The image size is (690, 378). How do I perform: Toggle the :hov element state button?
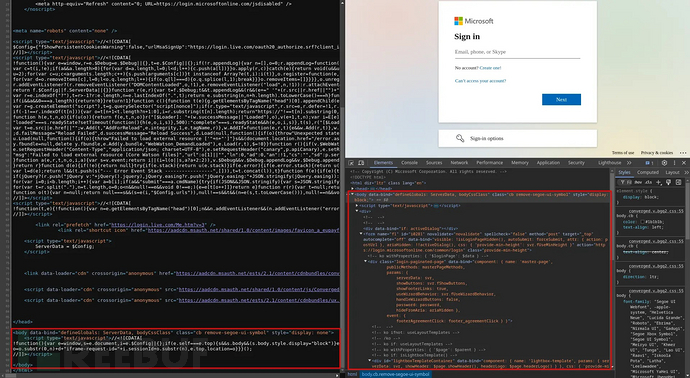(x=639, y=182)
